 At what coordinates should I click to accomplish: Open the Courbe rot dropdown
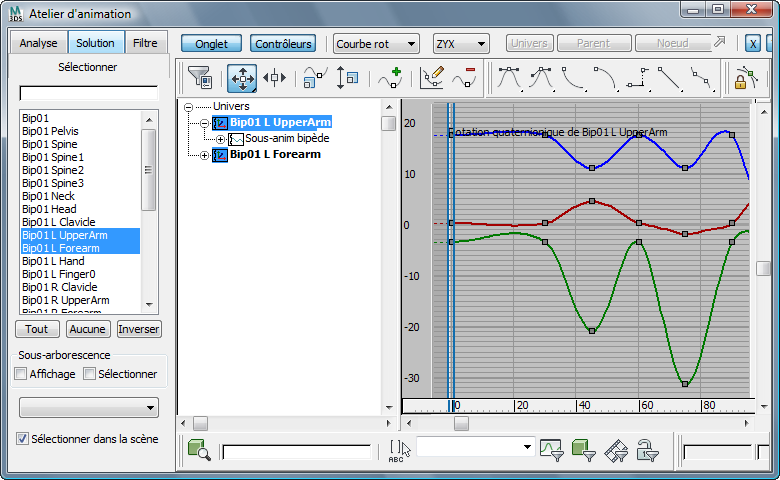(x=376, y=44)
